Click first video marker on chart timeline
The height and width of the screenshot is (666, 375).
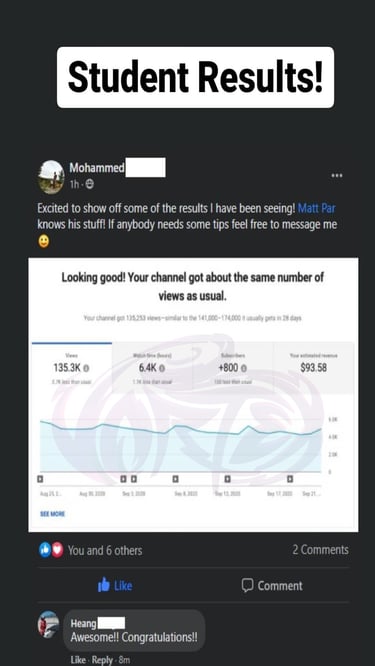(x=40, y=479)
